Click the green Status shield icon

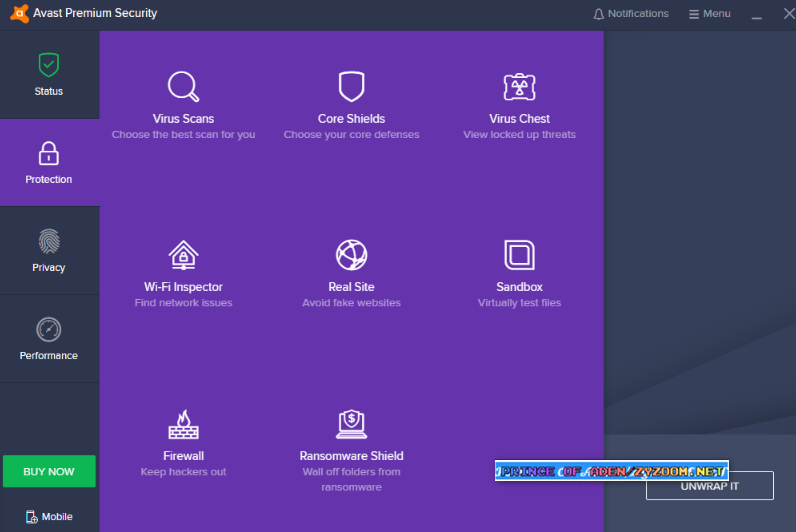click(x=49, y=65)
